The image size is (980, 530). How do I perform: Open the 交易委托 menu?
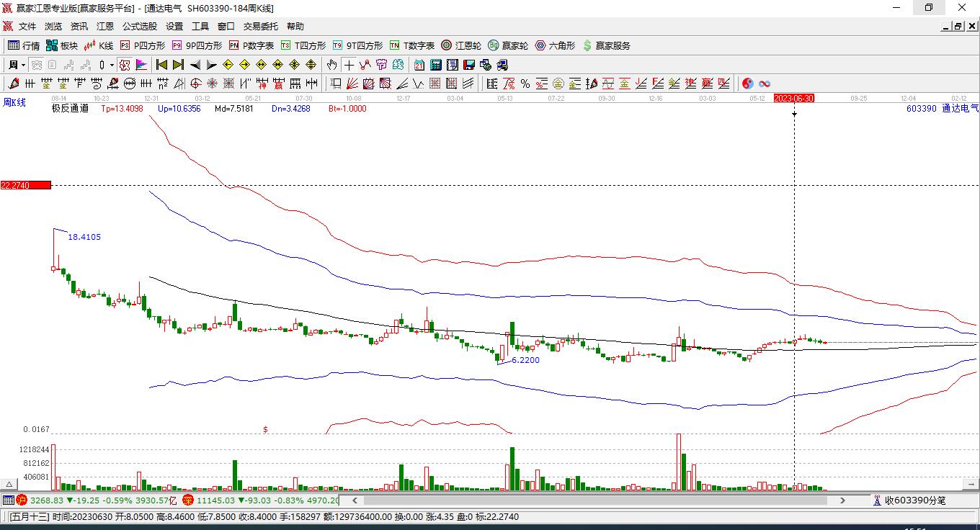pyautogui.click(x=260, y=26)
